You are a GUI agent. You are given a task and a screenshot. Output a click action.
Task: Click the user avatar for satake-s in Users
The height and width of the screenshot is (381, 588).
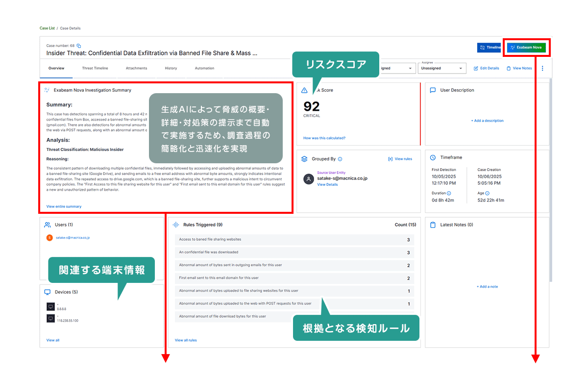(x=49, y=238)
